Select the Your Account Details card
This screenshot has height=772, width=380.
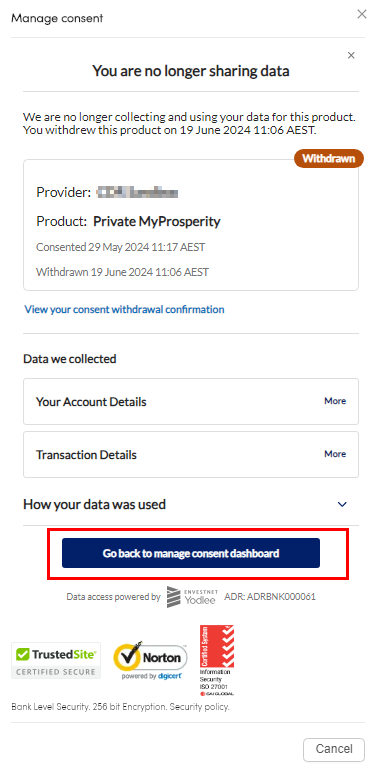(191, 401)
